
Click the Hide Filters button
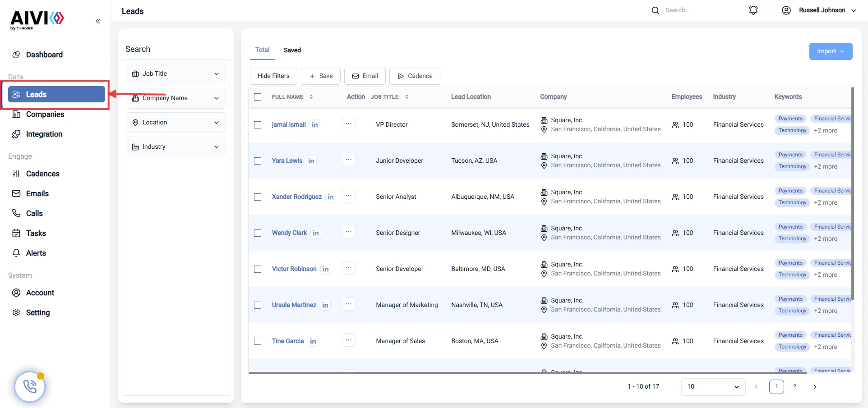(273, 76)
